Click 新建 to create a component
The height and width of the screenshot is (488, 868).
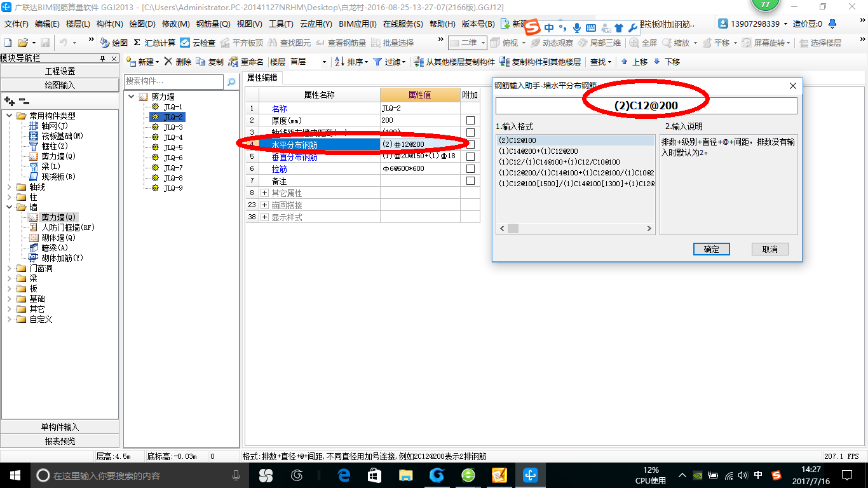[142, 62]
